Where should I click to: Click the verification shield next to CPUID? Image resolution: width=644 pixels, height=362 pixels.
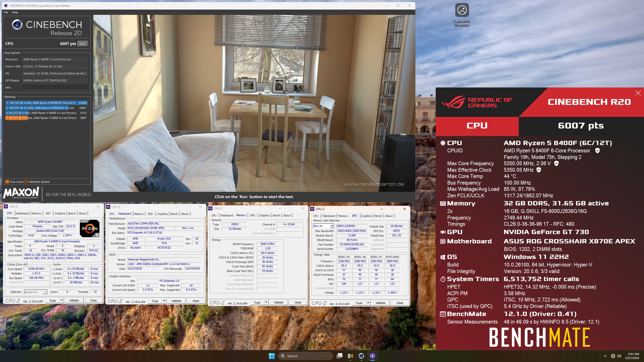coord(597,151)
